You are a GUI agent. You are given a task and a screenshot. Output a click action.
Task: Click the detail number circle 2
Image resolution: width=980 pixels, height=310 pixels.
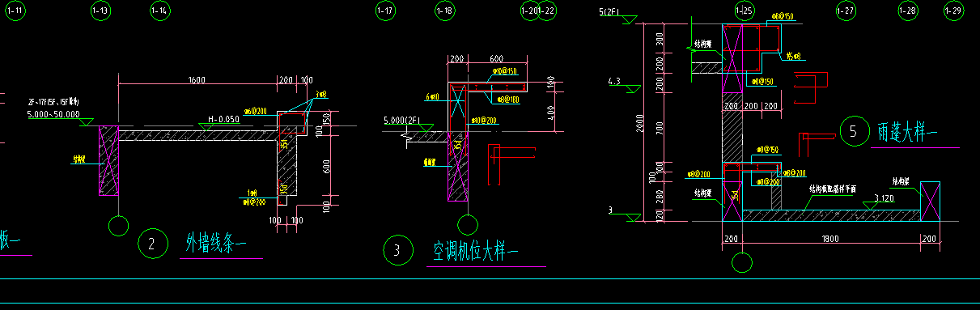[x=152, y=243]
